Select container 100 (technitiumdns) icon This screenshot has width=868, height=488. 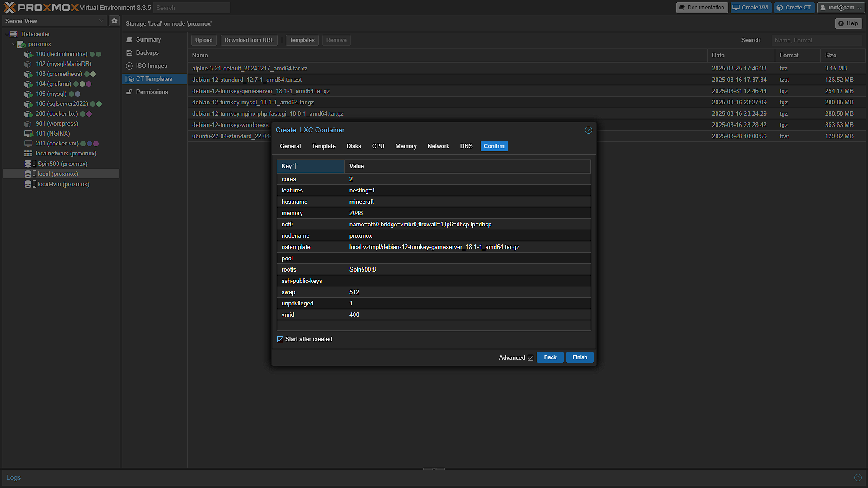(x=28, y=54)
